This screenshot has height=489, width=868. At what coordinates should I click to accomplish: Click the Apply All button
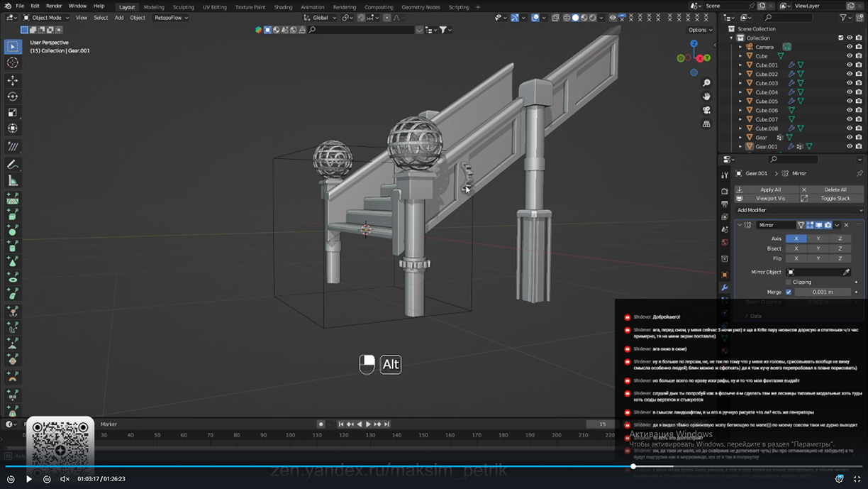(x=769, y=189)
